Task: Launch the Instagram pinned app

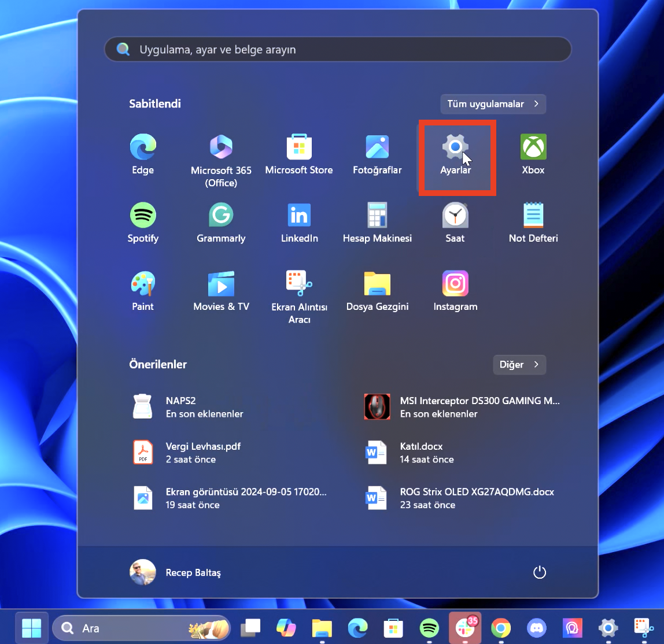Action: 455,291
